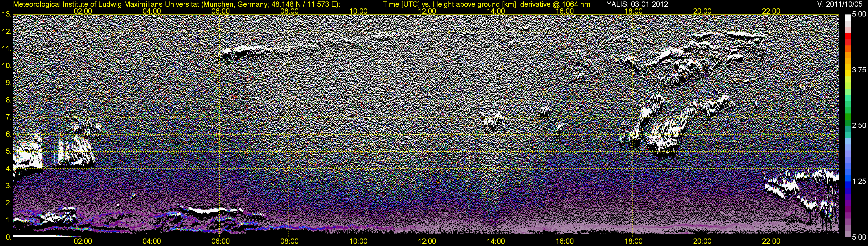This screenshot has width=868, height=246.
Task: Click the 22:00 label on the bottom time axis
Action: coord(771,241)
